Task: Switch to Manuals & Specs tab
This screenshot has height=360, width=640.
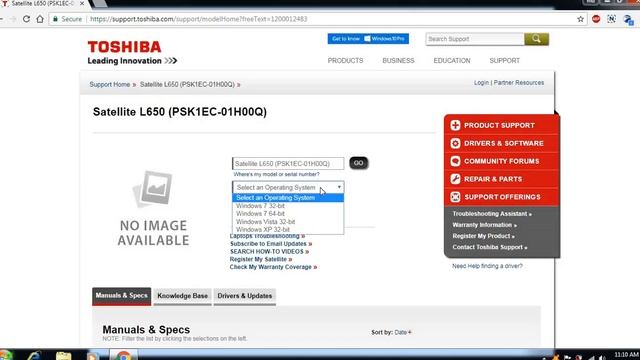Action: pos(121,296)
